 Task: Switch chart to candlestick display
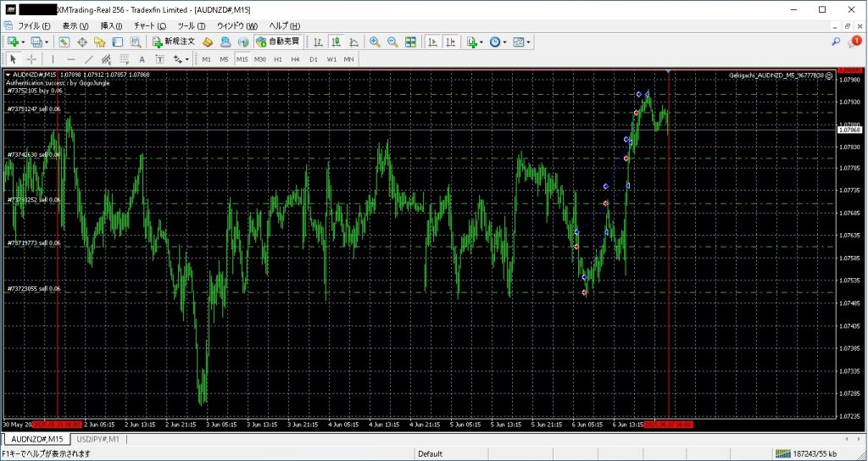tap(337, 42)
